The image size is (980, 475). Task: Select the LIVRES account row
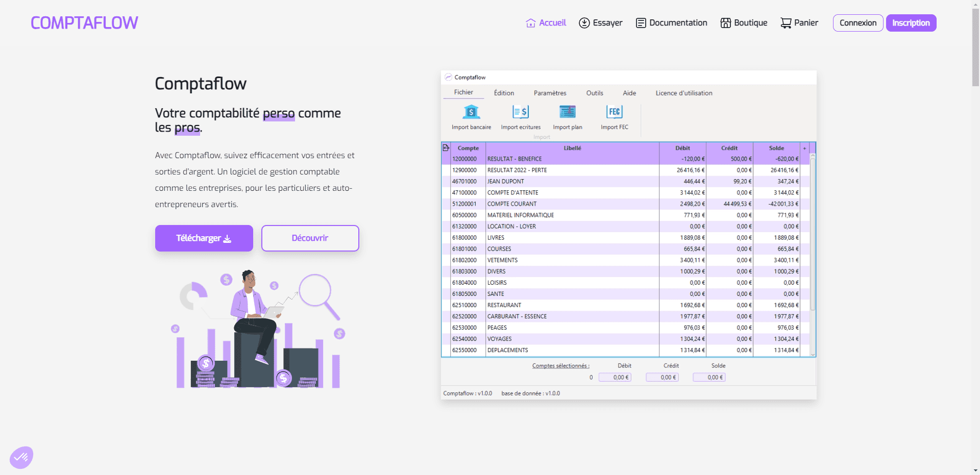(x=625, y=238)
